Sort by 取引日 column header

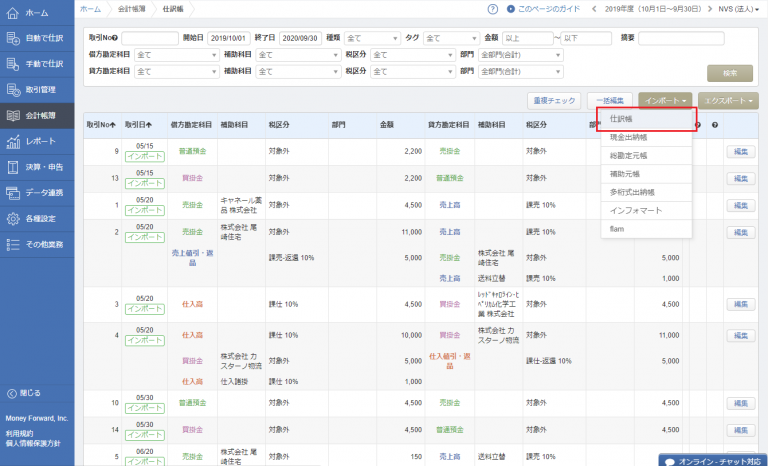pyautogui.click(x=138, y=125)
